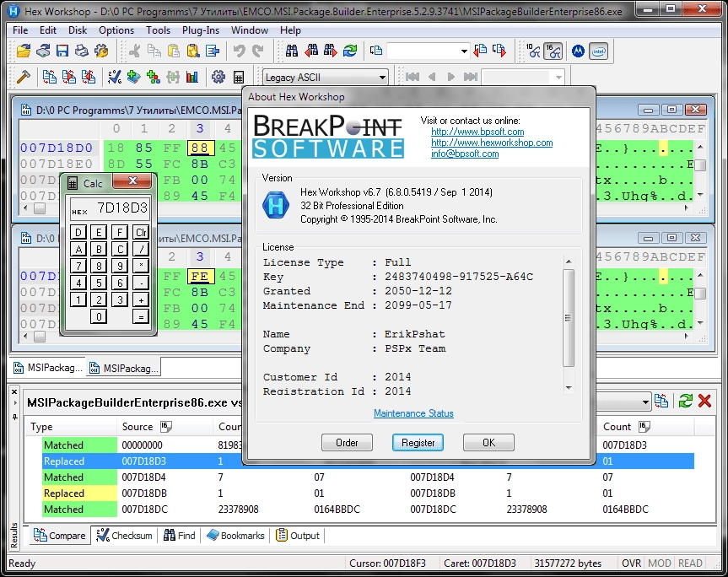Click the Previous Difference compare icon
728x577 pixels.
(x=89, y=77)
